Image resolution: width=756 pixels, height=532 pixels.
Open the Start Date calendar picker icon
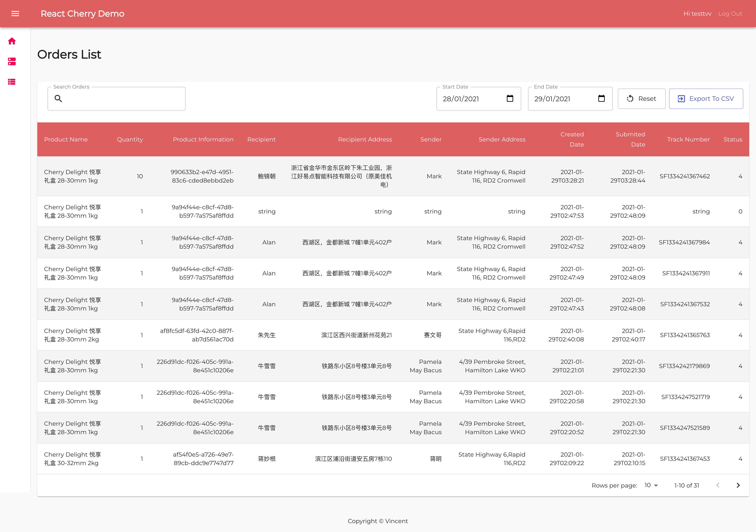coord(510,98)
